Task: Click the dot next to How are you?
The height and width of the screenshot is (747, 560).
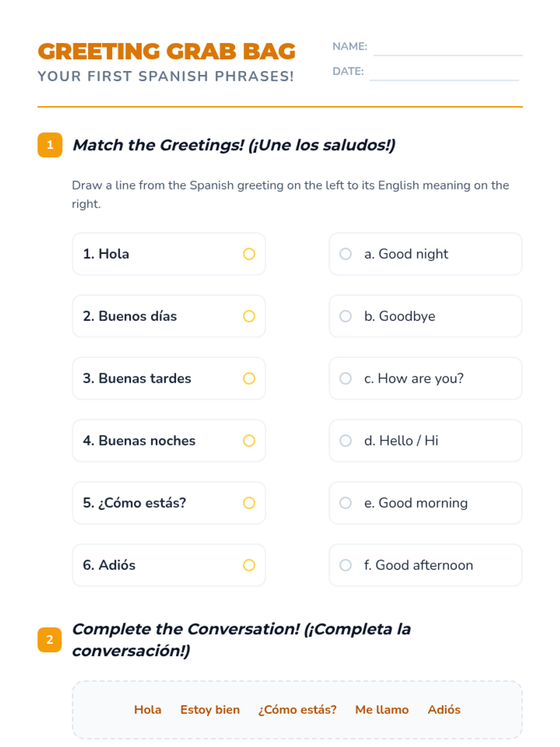Action: (x=345, y=378)
